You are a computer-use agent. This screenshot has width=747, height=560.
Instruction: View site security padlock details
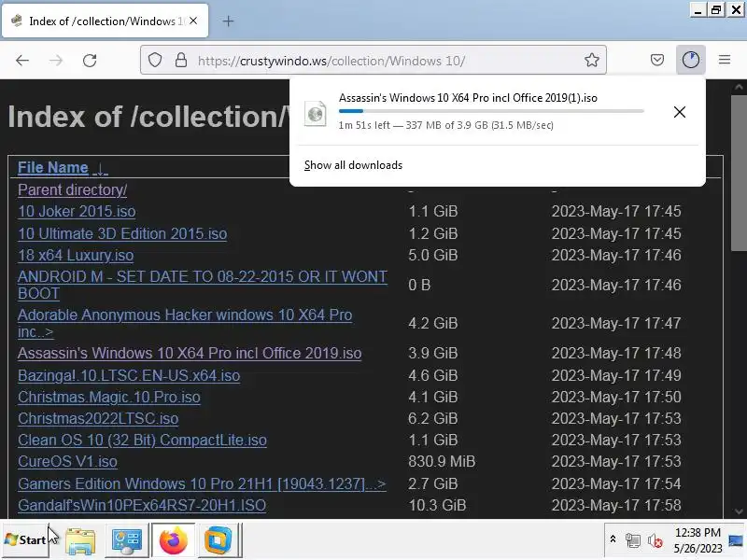tap(181, 60)
